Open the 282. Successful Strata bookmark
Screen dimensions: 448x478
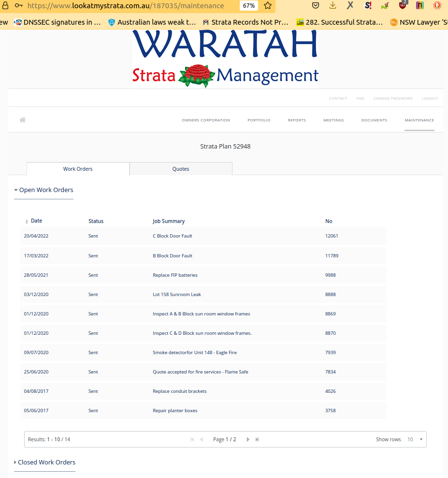pos(340,22)
